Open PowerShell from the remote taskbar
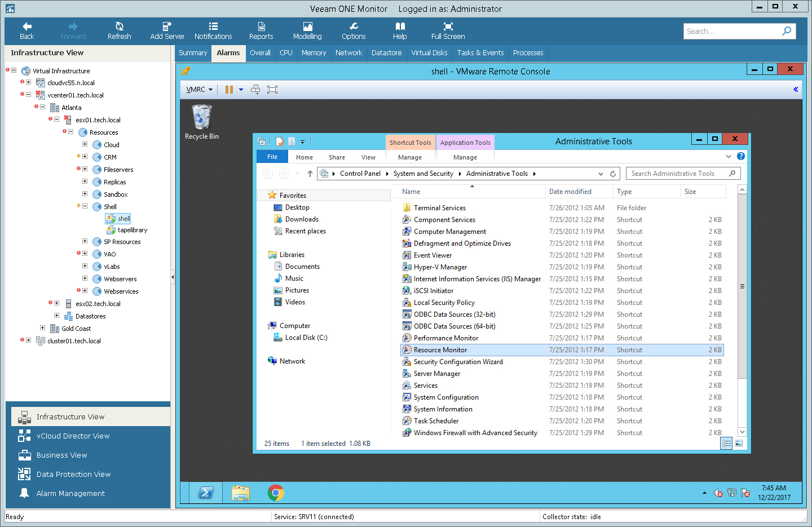Image resolution: width=812 pixels, height=527 pixels. [206, 493]
